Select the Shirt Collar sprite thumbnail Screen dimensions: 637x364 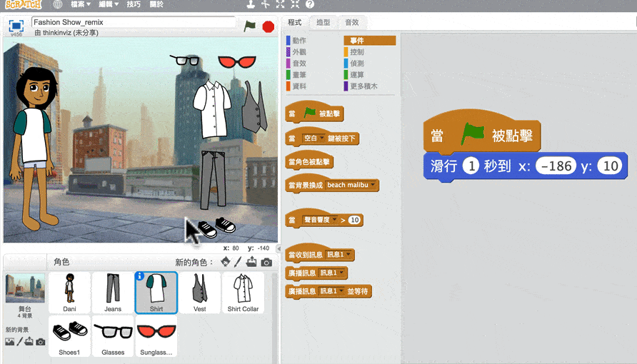(x=243, y=293)
